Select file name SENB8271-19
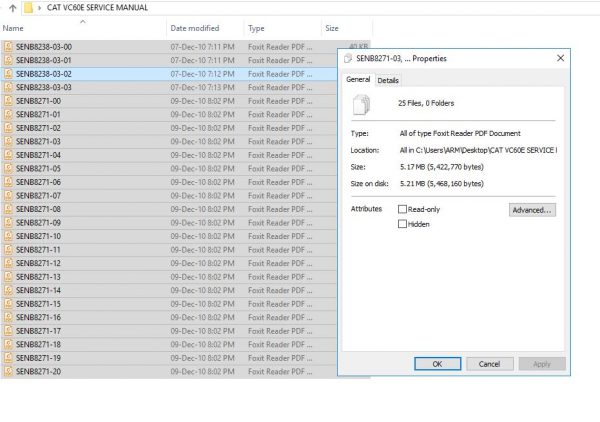 38,358
